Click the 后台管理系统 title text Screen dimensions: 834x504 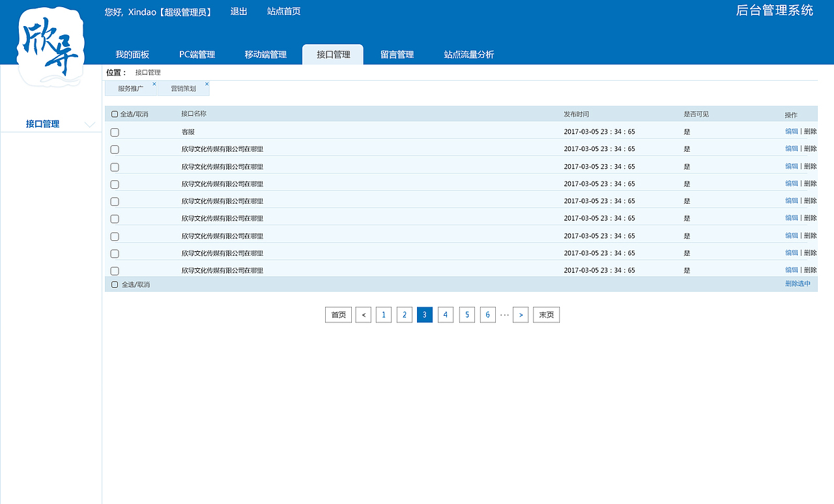pos(775,10)
